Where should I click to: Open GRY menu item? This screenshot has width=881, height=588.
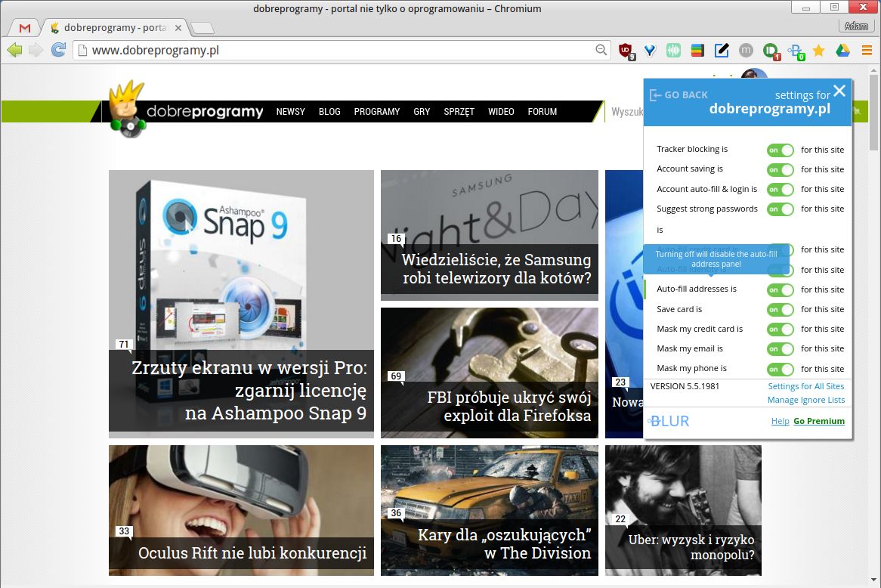coord(422,112)
